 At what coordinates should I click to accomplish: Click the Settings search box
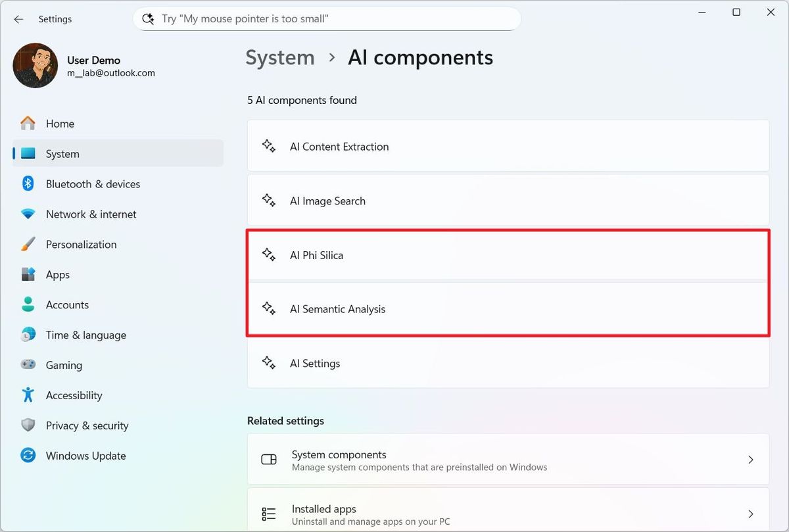tap(327, 18)
